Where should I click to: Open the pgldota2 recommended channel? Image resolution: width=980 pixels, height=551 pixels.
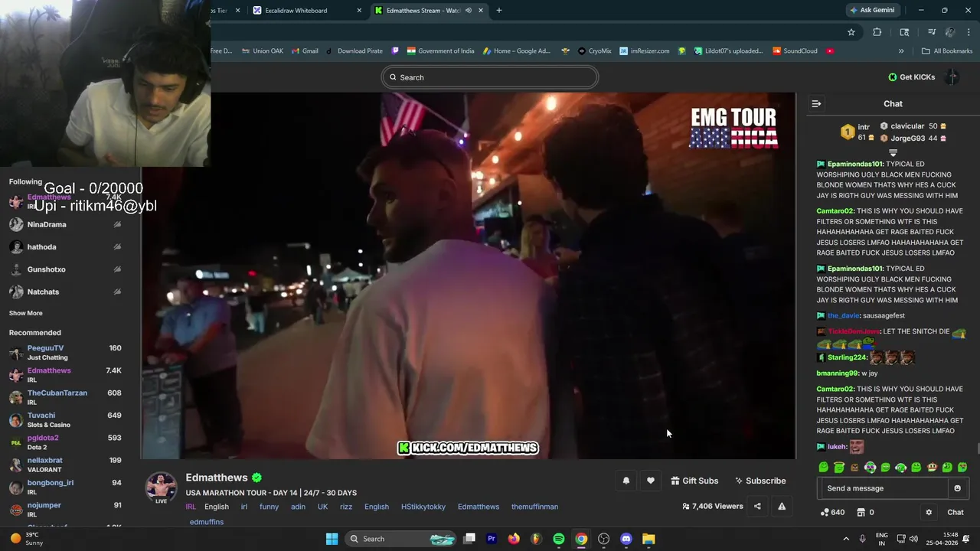click(x=65, y=442)
